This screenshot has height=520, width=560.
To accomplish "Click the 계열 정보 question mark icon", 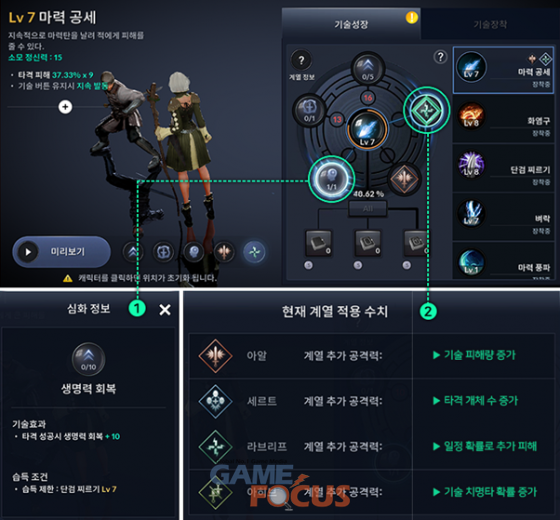I will (x=301, y=60).
